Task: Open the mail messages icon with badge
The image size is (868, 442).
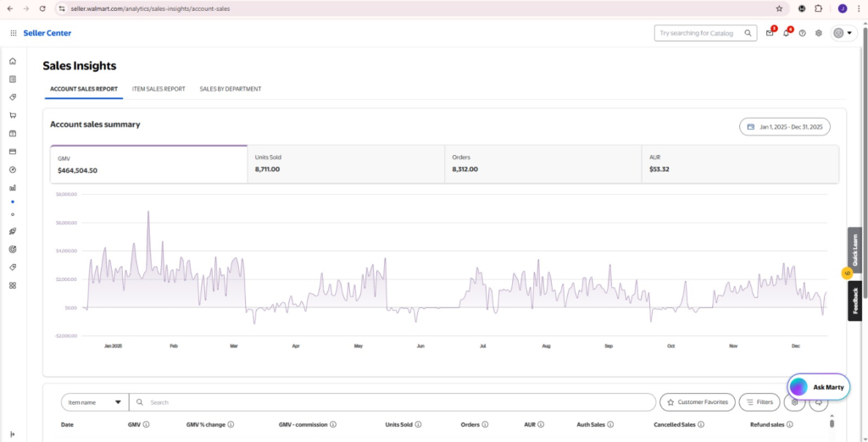Action: pos(770,33)
